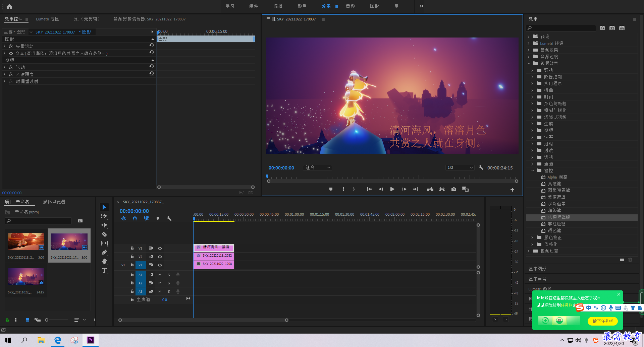Viewport: 644px width, 347px height.
Task: Select SKY_20220118 thumbnail in Project panel
Action: pos(26,241)
